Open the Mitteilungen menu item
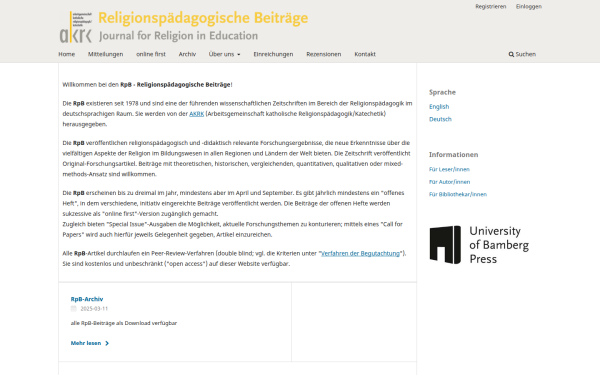 pyautogui.click(x=106, y=54)
